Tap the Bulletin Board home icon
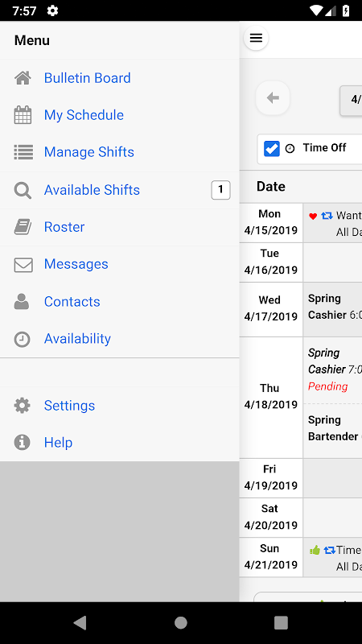The image size is (362, 644). (x=23, y=77)
